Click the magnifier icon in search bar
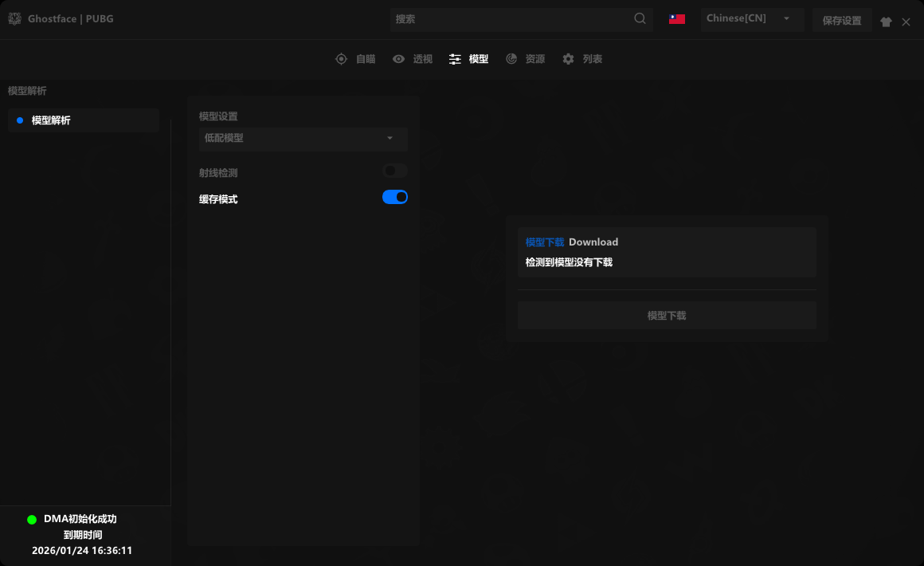The width and height of the screenshot is (924, 566). tap(640, 19)
